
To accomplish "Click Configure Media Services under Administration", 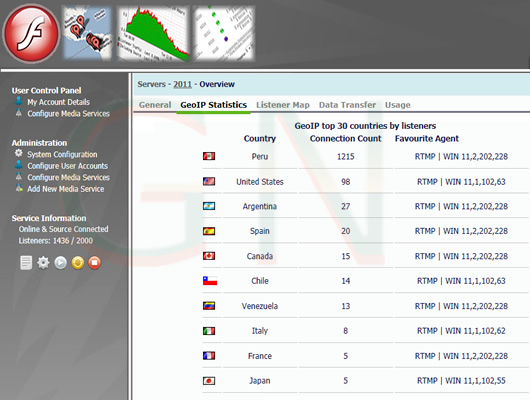I will [68, 177].
